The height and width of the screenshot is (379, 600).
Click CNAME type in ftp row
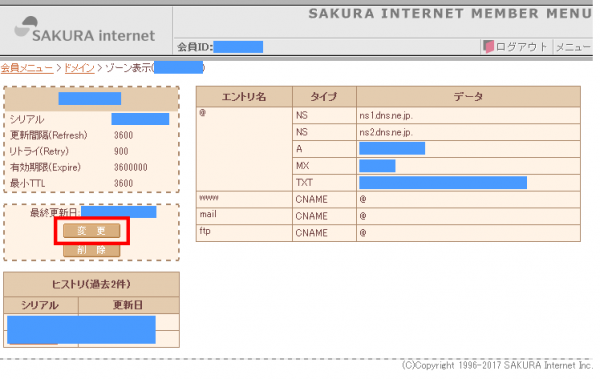point(324,233)
